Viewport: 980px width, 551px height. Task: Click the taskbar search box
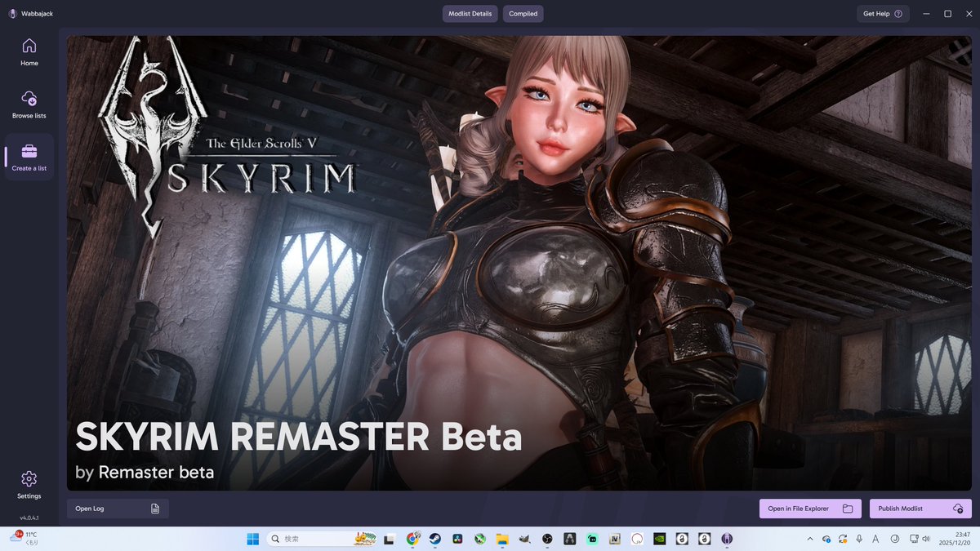click(x=322, y=539)
